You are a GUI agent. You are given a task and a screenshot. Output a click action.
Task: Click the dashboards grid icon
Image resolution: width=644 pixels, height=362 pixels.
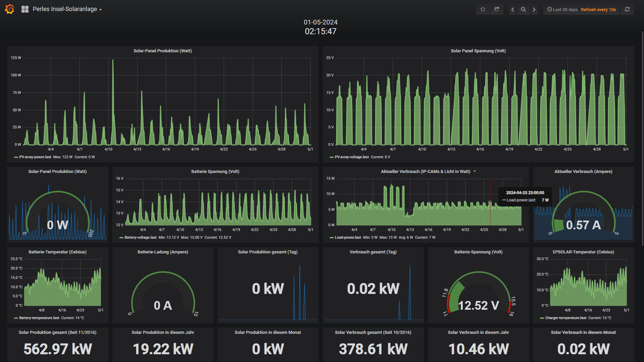coord(25,9)
